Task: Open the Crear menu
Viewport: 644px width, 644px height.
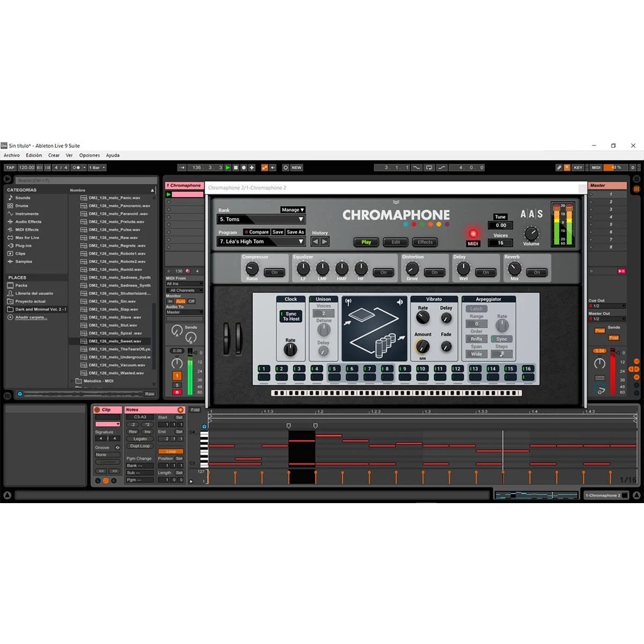Action: pyautogui.click(x=54, y=155)
